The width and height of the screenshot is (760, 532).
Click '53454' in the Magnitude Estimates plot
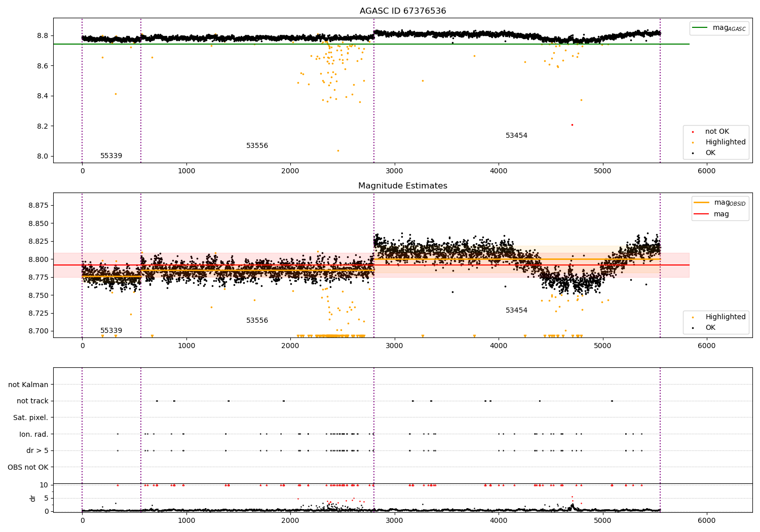tap(516, 311)
